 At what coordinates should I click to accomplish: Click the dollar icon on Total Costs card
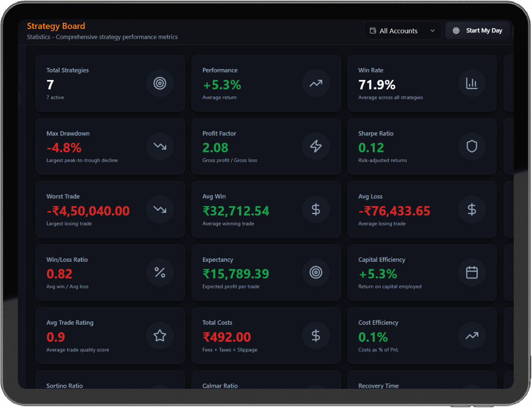[316, 336]
